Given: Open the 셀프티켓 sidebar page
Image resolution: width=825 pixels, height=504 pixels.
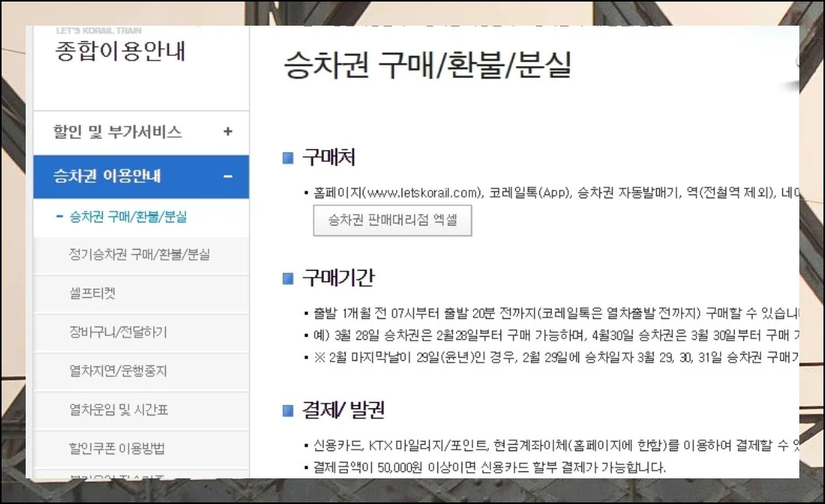Looking at the screenshot, I should pyautogui.click(x=93, y=293).
